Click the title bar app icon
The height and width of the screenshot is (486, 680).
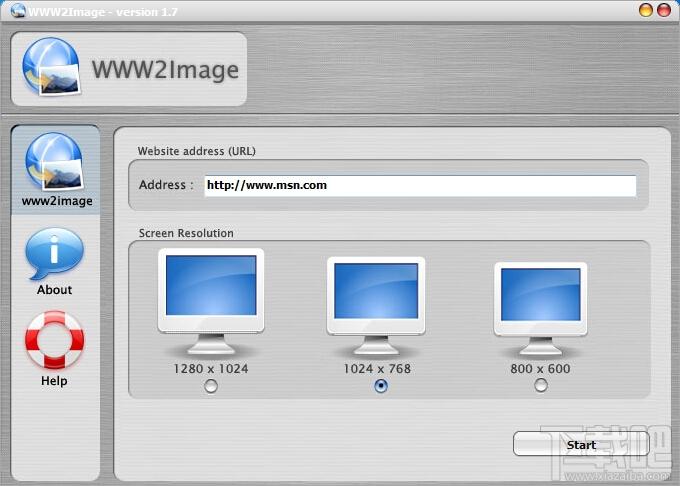click(18, 10)
